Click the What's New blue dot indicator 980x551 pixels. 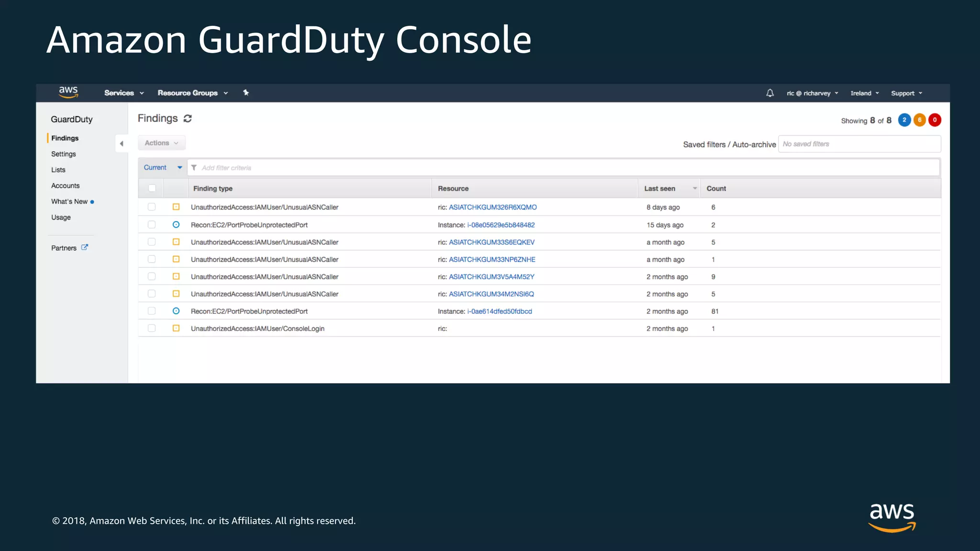pyautogui.click(x=92, y=202)
